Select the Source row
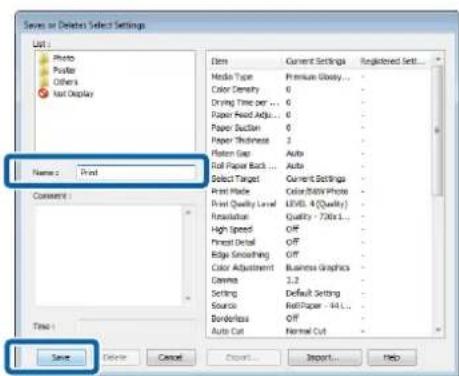This screenshot has width=459, height=376. pos(320,306)
